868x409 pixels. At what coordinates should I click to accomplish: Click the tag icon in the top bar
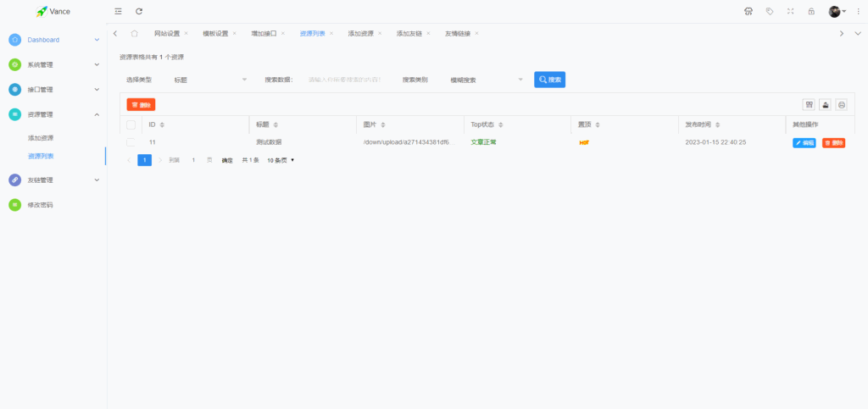click(770, 11)
